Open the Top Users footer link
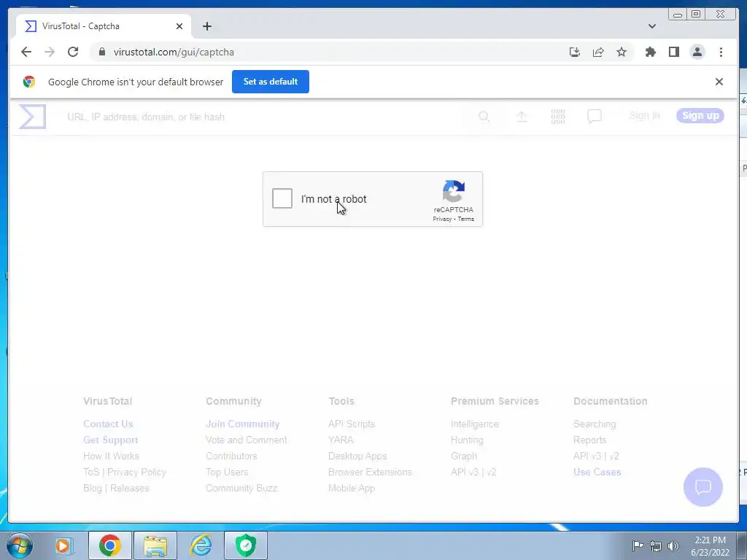 pos(227,472)
